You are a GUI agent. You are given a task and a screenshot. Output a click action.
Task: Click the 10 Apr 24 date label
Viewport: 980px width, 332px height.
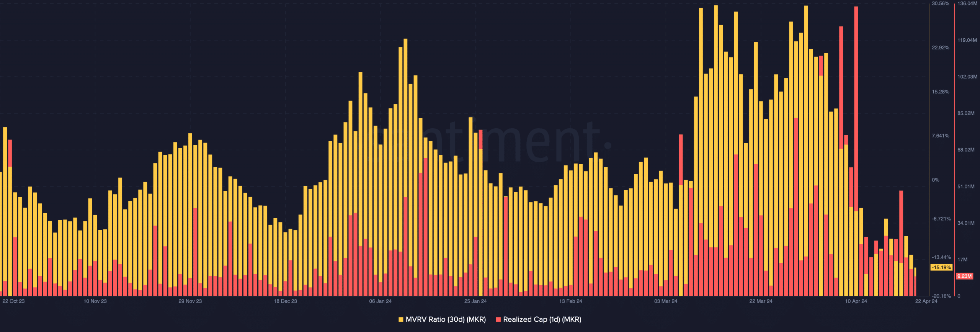coord(856,301)
